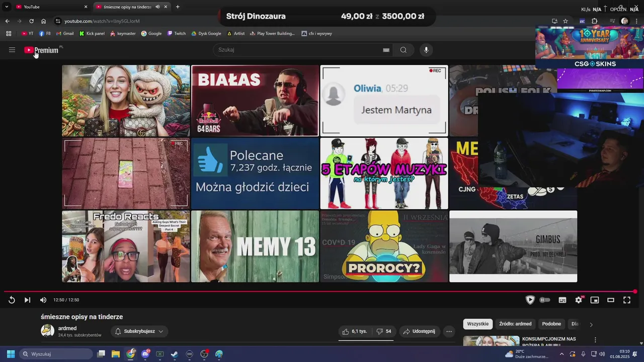The width and height of the screenshot is (644, 362).
Task: Open Steam from the taskbar
Action: [x=174, y=354]
